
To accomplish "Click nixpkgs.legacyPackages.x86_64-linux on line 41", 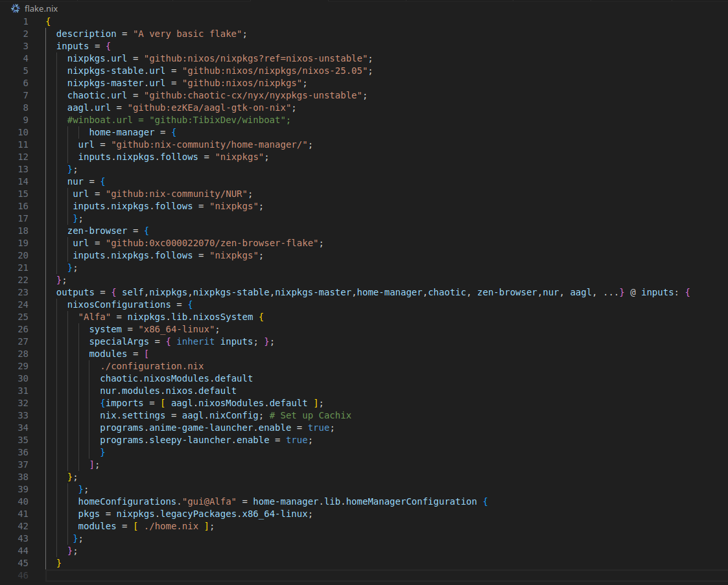I will 212,514.
